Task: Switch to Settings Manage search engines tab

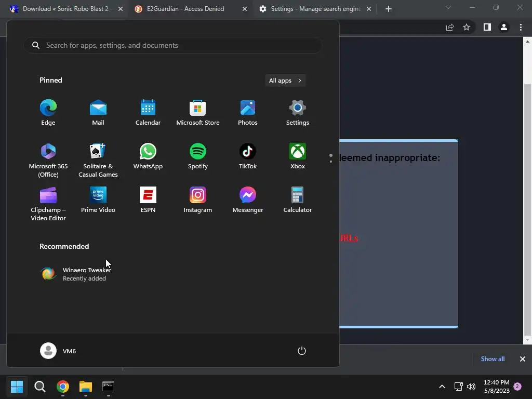Action: pos(315,9)
